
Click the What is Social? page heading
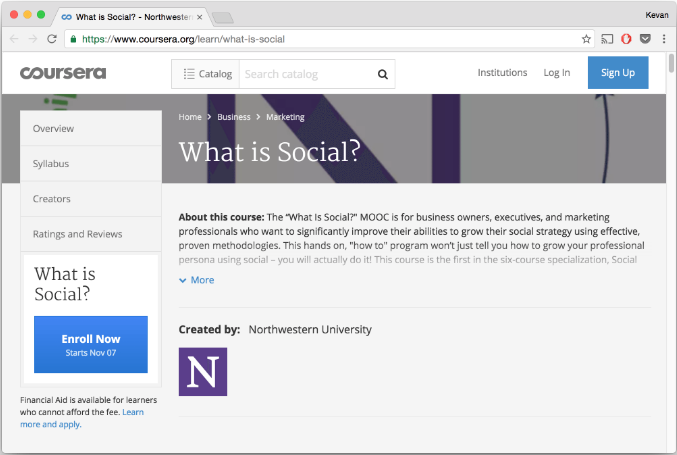click(269, 152)
